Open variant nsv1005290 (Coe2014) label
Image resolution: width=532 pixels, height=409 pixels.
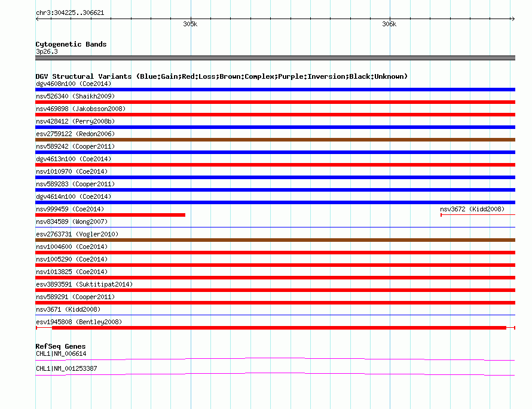click(x=72, y=259)
